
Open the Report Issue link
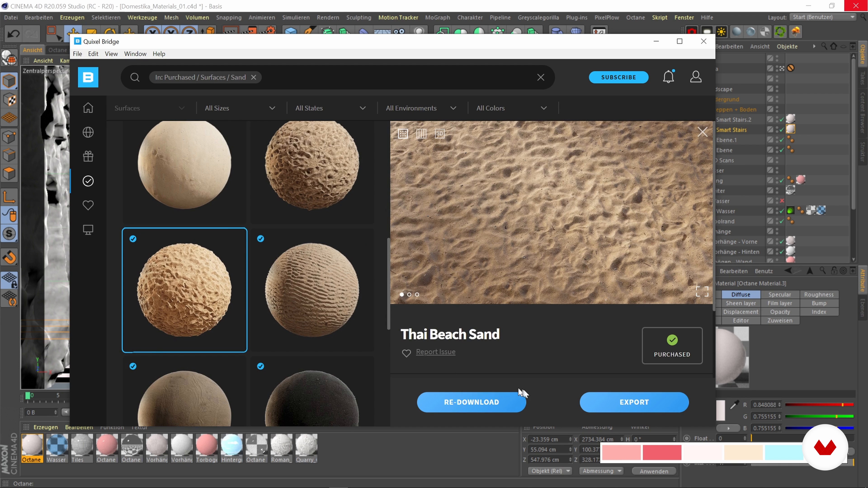pyautogui.click(x=435, y=352)
